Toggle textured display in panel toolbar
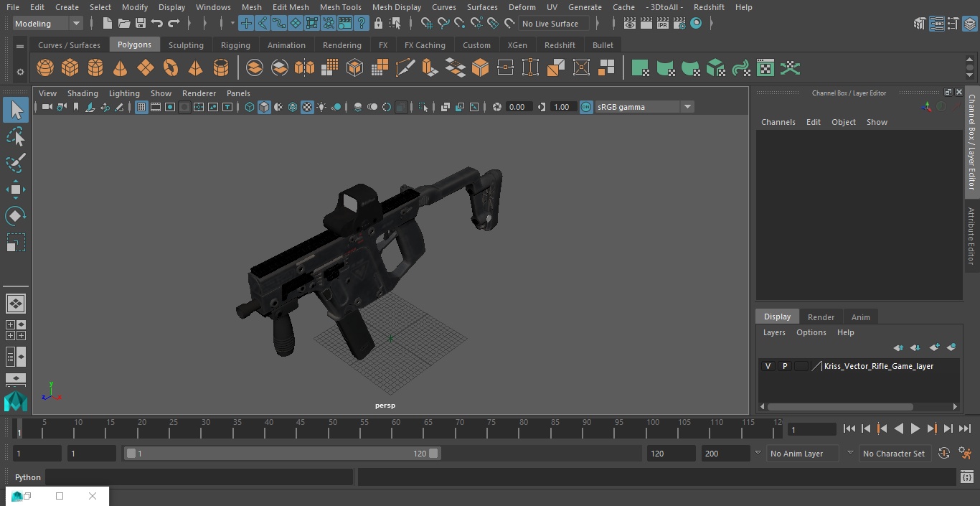This screenshot has height=506, width=980. point(307,107)
